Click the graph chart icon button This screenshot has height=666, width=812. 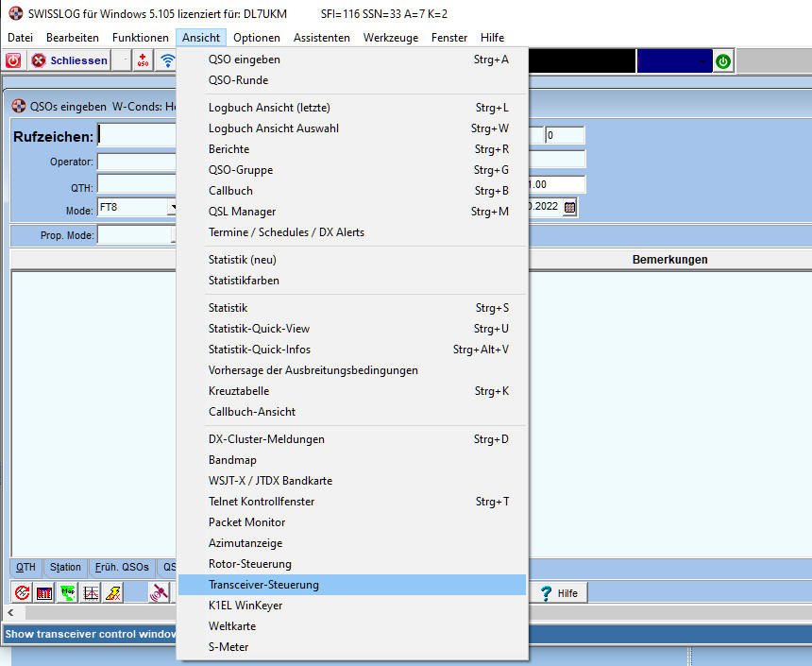click(90, 592)
